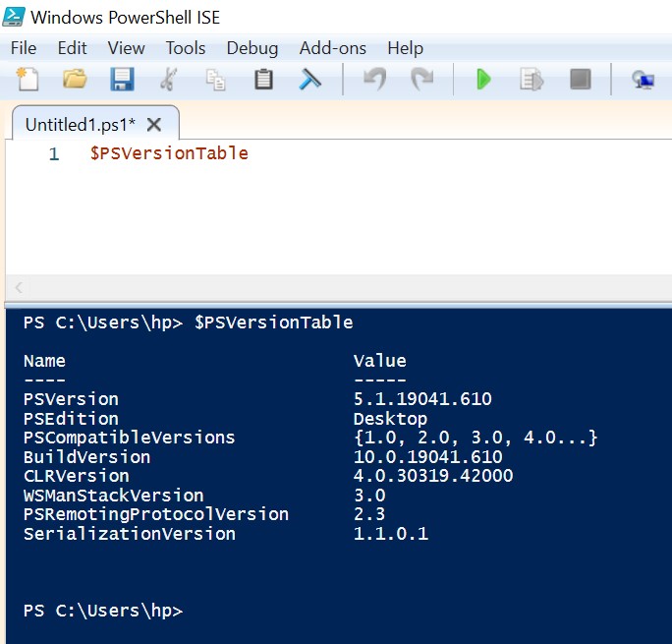Click the script pane scroll-left arrow
This screenshot has height=644, width=672.
19,287
